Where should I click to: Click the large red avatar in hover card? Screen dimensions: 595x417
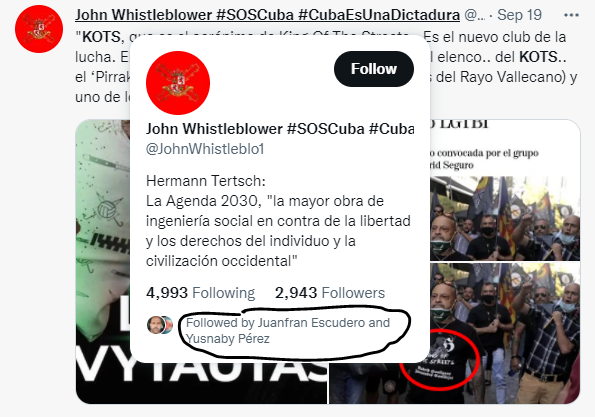[x=178, y=83]
